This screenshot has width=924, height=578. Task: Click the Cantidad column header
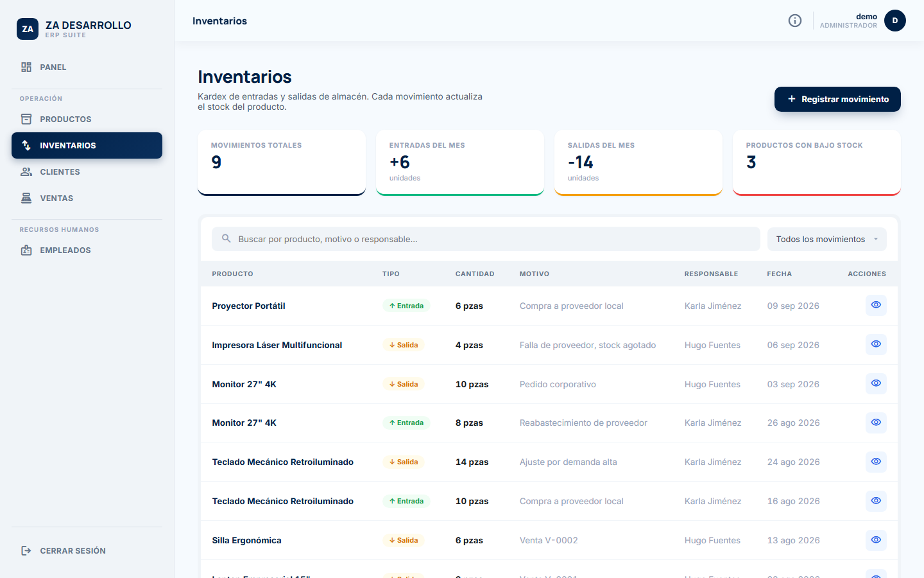(475, 274)
